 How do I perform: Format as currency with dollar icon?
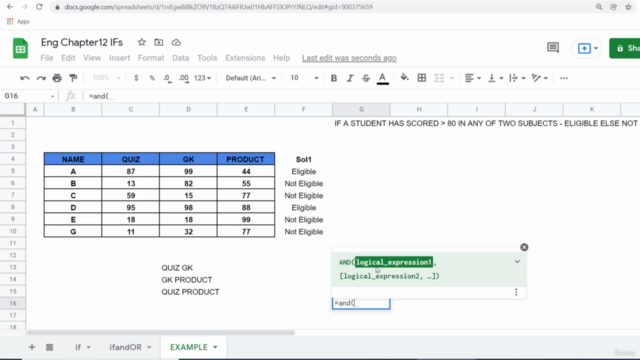(136, 78)
